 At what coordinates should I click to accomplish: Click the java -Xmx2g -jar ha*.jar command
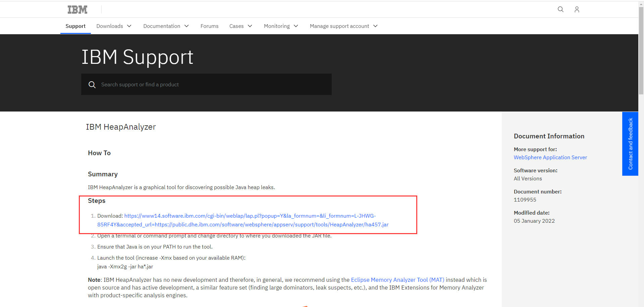tap(125, 267)
